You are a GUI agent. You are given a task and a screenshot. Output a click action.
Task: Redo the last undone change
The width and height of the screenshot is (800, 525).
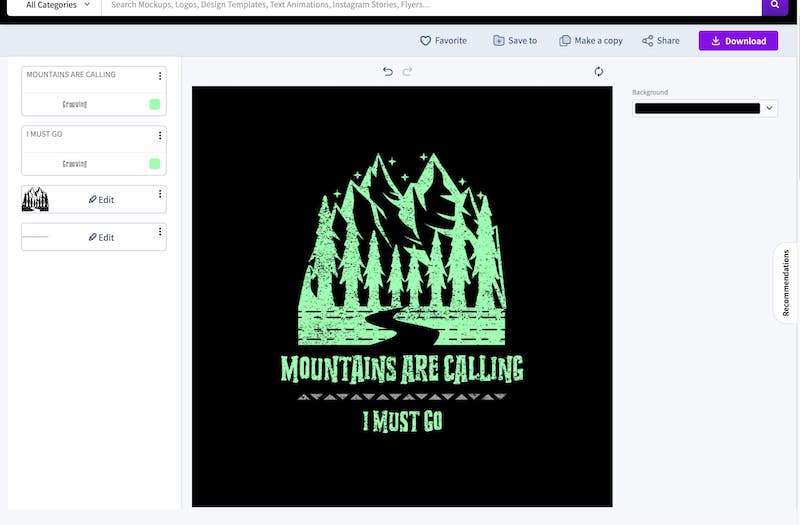pyautogui.click(x=407, y=72)
